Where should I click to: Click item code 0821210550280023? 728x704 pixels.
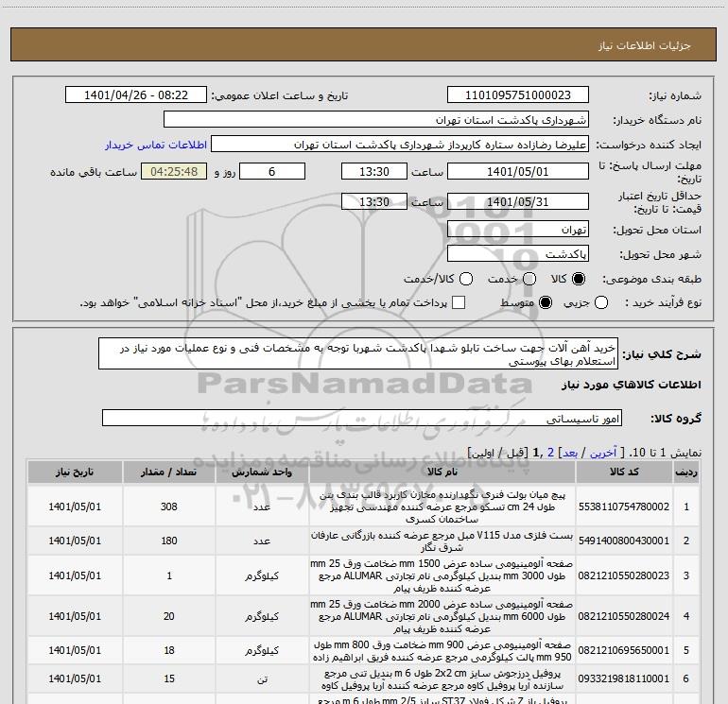click(624, 575)
